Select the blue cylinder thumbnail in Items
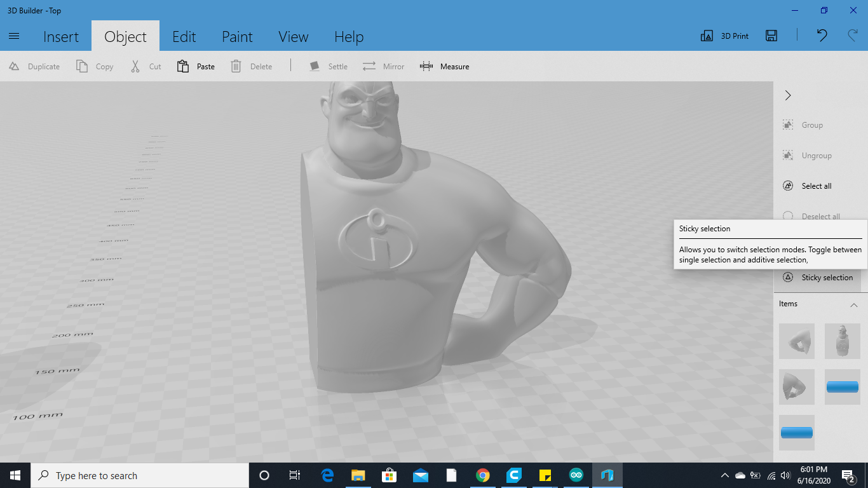Viewport: 868px width, 488px height. [842, 386]
